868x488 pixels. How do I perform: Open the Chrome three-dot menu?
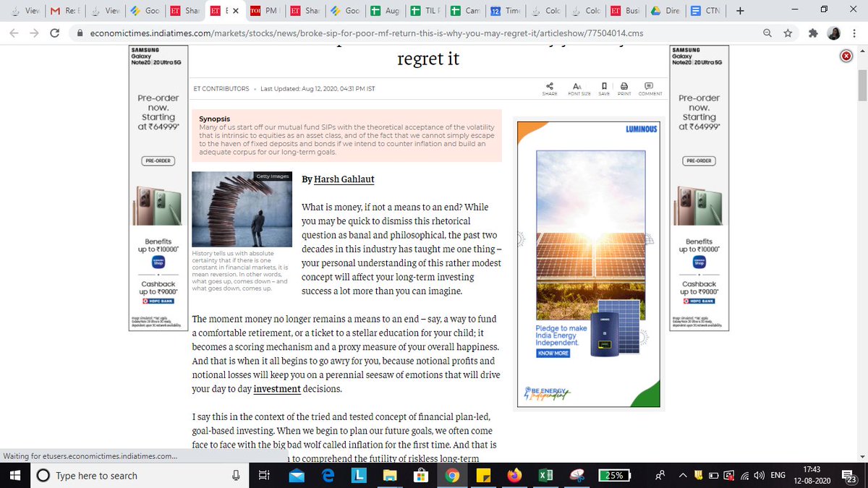coord(854,33)
